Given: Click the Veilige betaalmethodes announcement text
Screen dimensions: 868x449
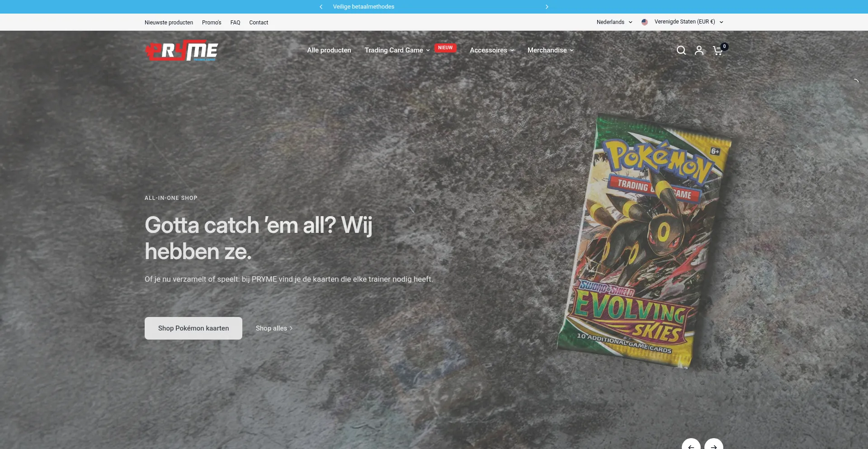Looking at the screenshot, I should [x=363, y=7].
